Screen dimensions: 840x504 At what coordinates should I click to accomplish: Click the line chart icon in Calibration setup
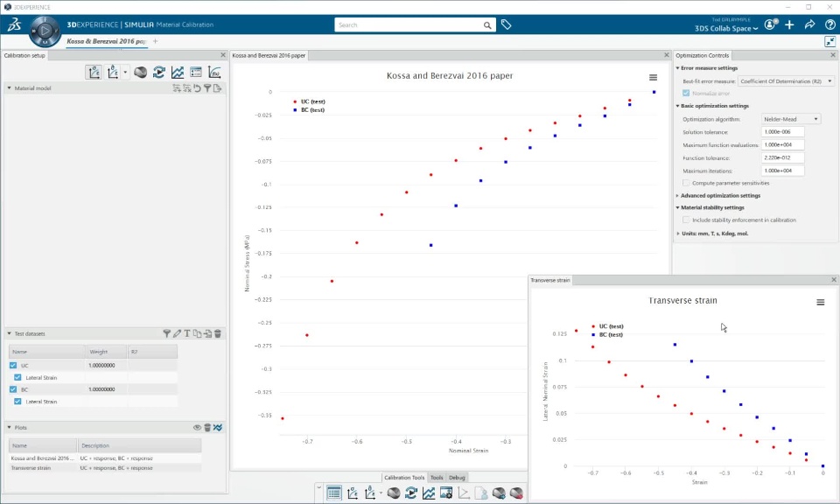click(x=178, y=72)
